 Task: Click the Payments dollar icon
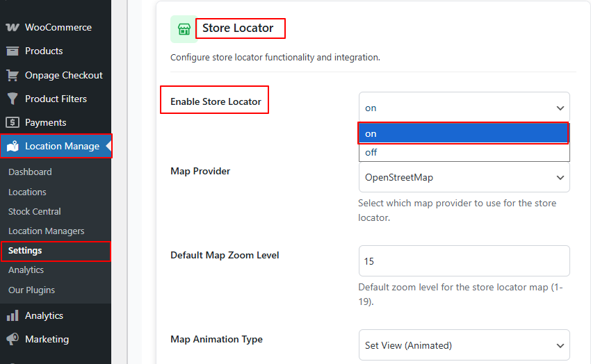coord(13,122)
